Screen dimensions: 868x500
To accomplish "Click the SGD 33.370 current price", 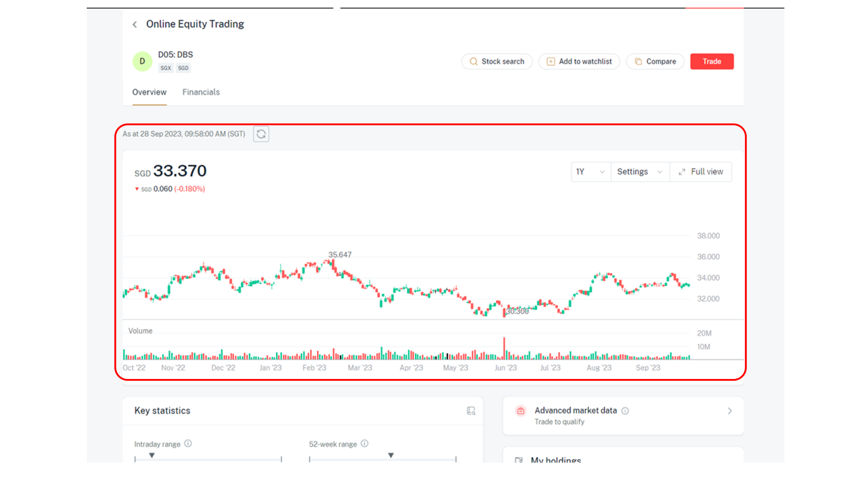I will (x=170, y=171).
